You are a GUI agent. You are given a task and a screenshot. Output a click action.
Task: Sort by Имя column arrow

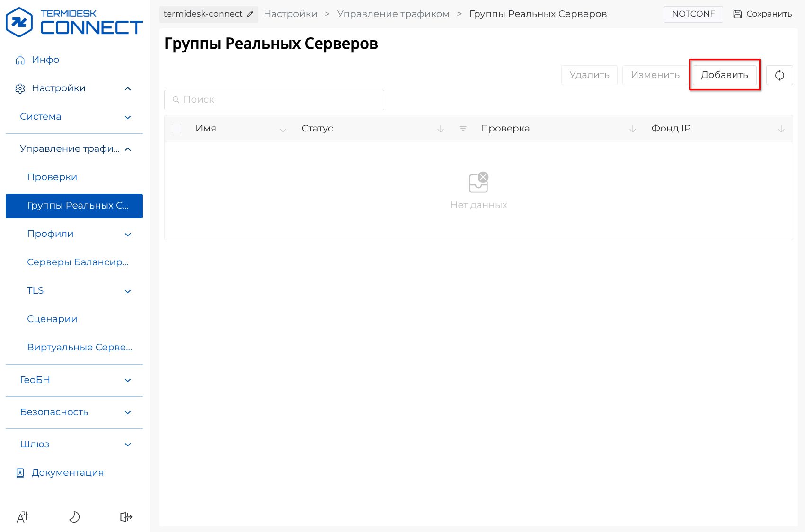click(x=283, y=129)
